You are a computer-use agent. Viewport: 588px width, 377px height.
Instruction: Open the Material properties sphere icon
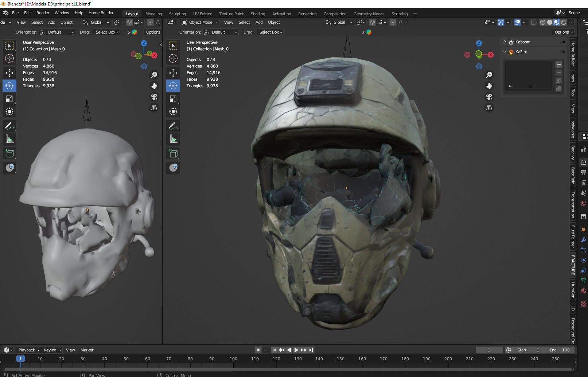[x=584, y=291]
